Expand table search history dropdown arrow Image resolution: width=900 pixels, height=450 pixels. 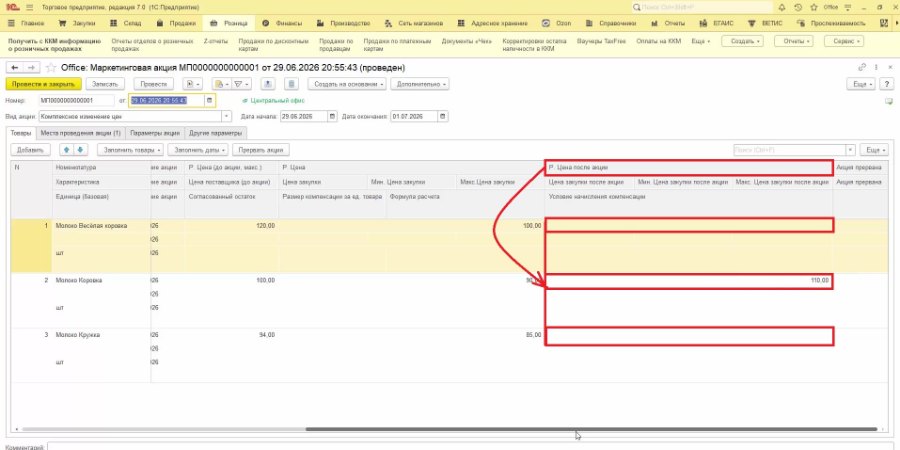tap(851, 150)
